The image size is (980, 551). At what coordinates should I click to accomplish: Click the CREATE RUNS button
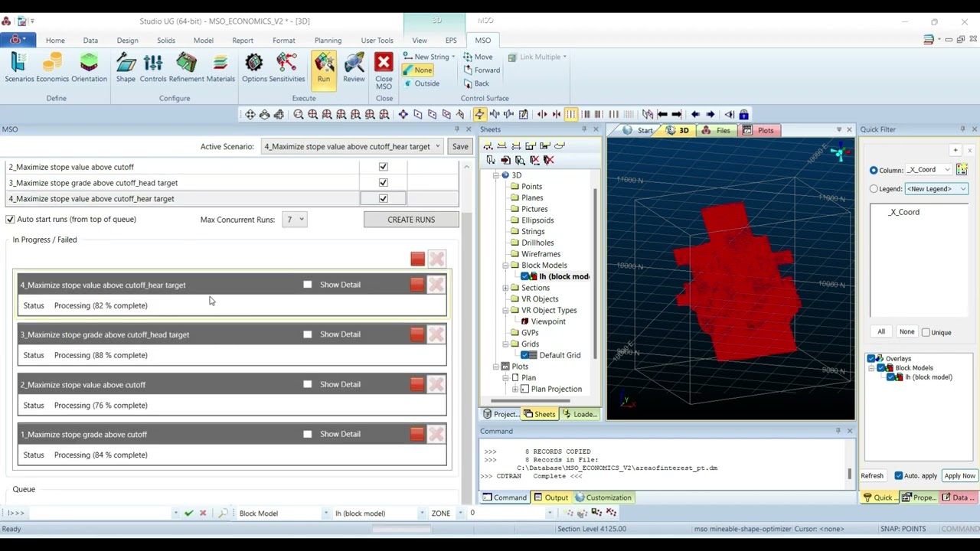point(411,220)
